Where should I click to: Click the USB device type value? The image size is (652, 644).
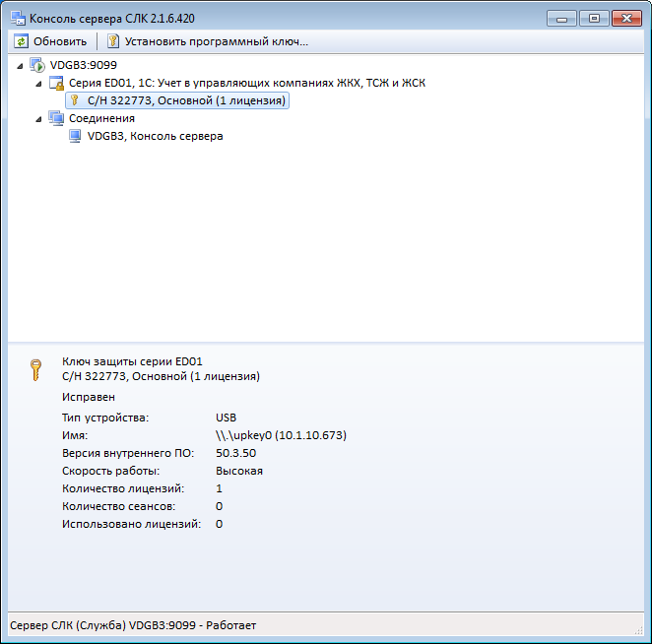click(x=226, y=418)
